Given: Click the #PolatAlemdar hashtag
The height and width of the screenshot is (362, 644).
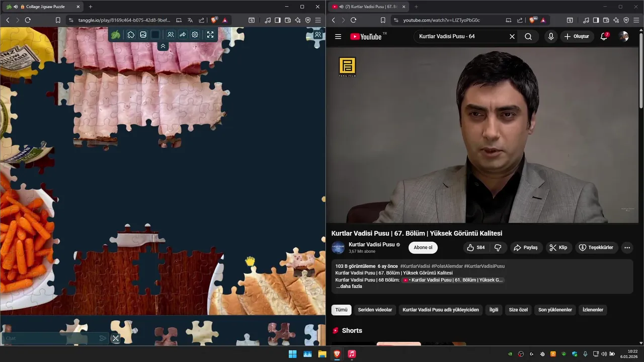Looking at the screenshot, I should 447,266.
